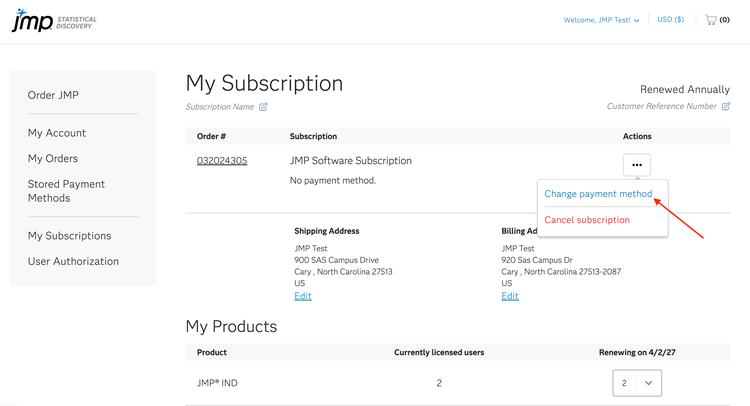Click the Currently licensed users header
Viewport: 750px width, 406px height.
click(x=439, y=352)
